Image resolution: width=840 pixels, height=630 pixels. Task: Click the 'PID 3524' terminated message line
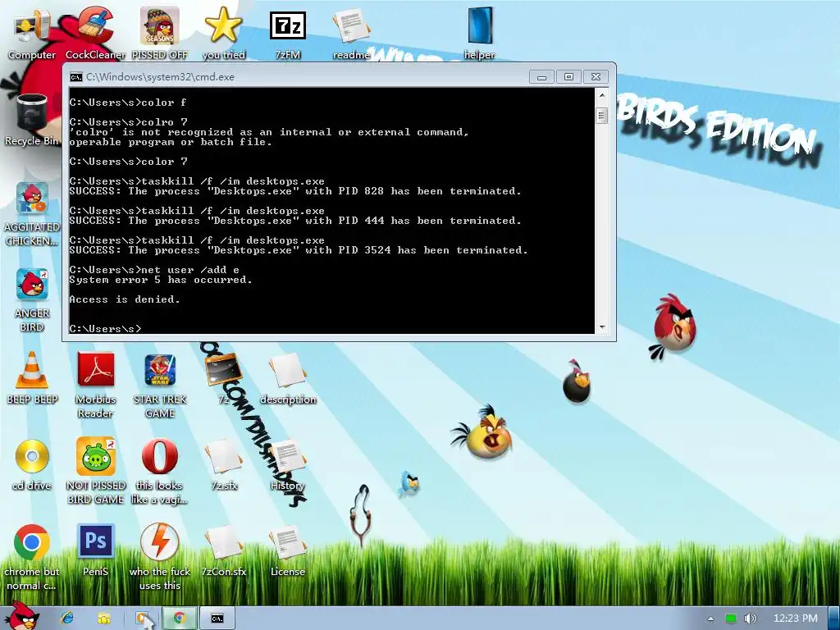click(x=299, y=250)
